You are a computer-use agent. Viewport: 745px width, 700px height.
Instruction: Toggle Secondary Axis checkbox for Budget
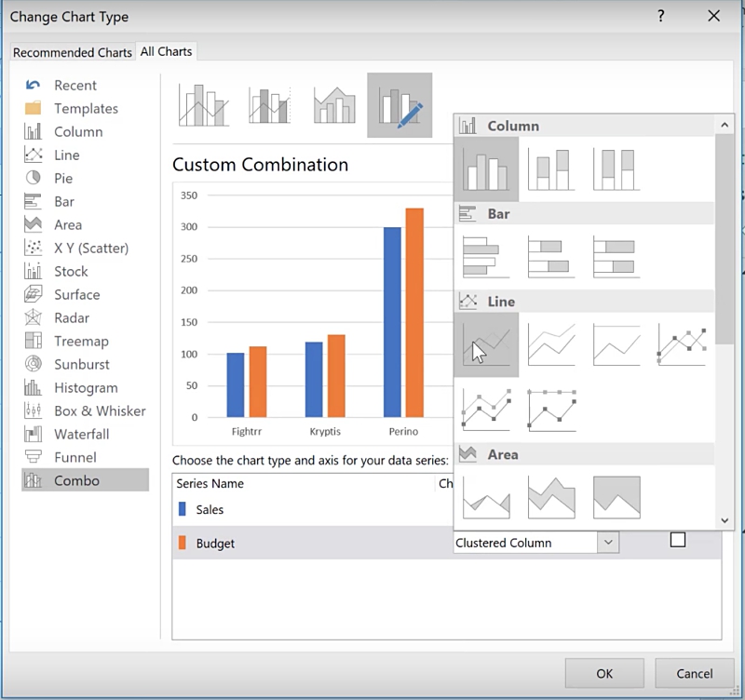click(678, 540)
